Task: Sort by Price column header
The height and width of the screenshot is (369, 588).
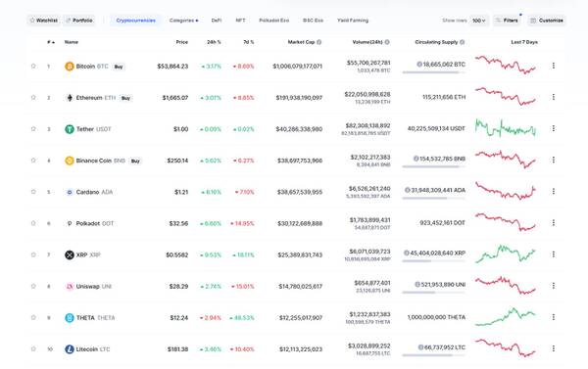Action: [x=182, y=42]
